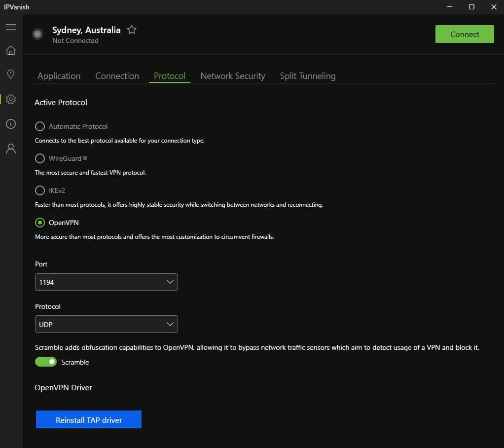
Task: Click the Not Connected status text
Action: pos(75,41)
